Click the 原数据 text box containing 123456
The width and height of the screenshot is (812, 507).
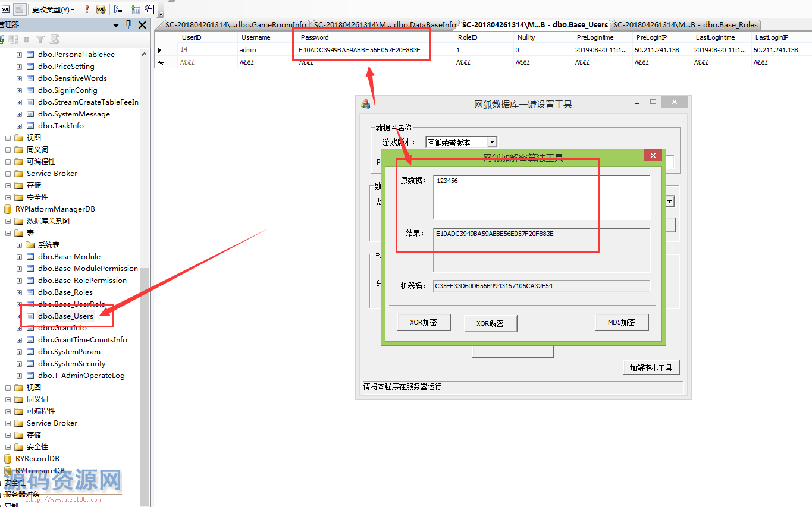point(541,197)
